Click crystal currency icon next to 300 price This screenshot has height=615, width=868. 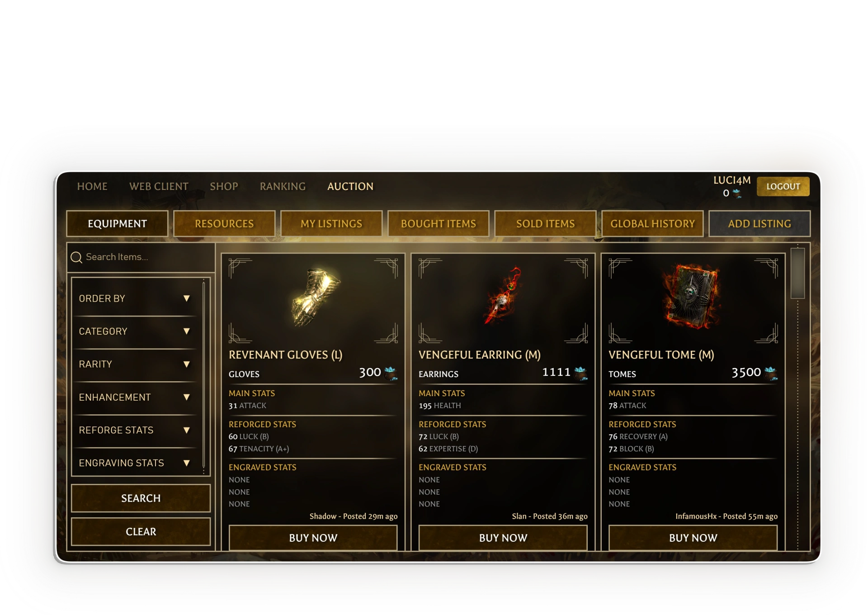pos(390,374)
